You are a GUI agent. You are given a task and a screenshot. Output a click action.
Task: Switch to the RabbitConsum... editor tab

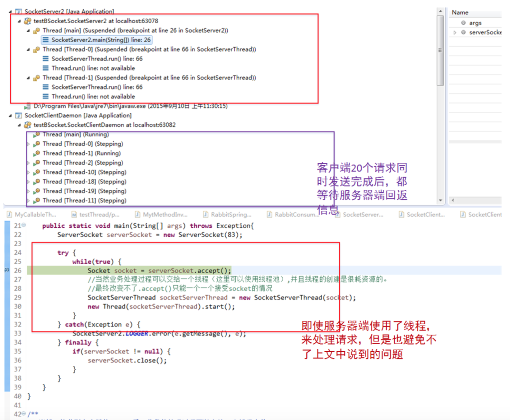coord(293,214)
